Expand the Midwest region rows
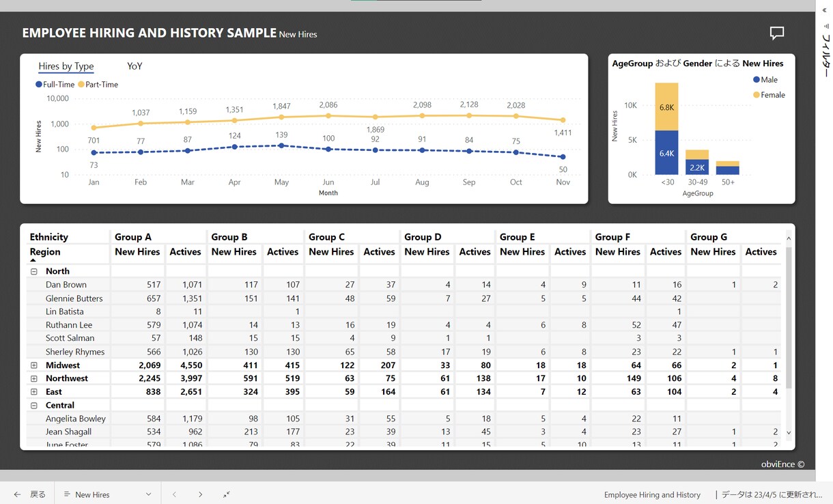The height and width of the screenshot is (504, 833). click(x=33, y=365)
